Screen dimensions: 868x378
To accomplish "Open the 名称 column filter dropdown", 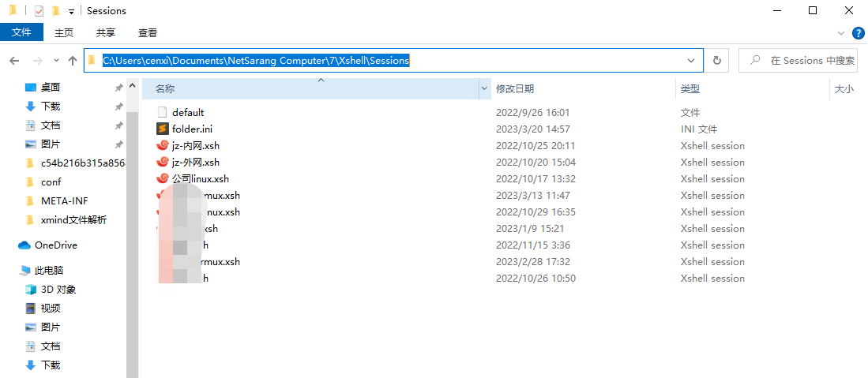I will 484,88.
